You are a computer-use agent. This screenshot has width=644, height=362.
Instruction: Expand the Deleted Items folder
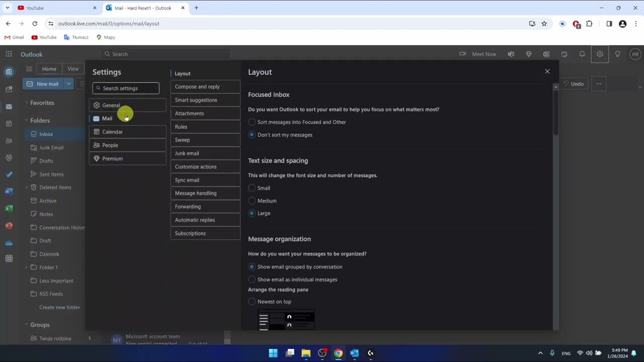(27, 188)
